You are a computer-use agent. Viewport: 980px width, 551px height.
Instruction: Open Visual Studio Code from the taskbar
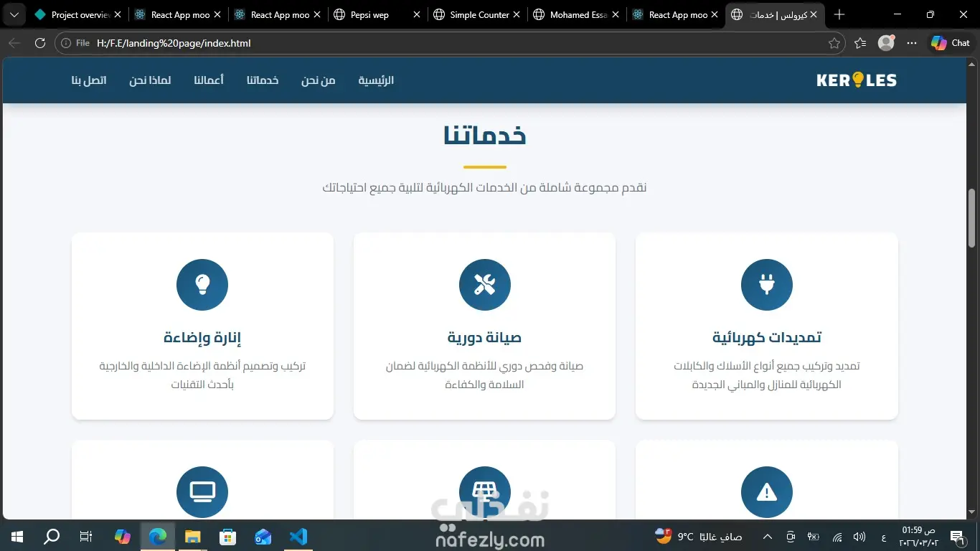coord(298,536)
